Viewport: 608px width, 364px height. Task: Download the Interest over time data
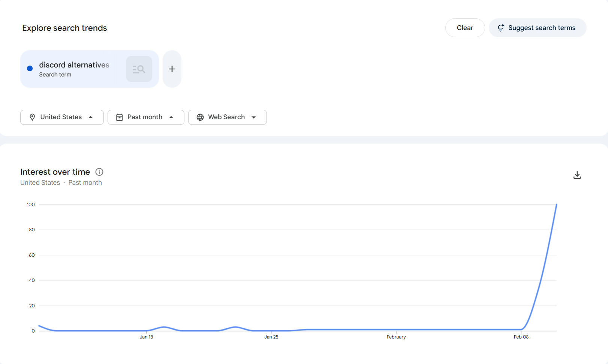(x=577, y=175)
